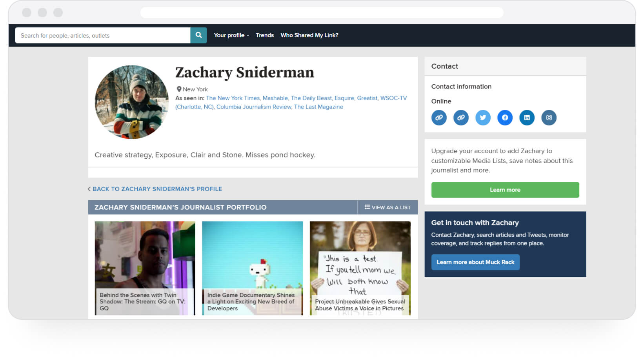Screen dimensions: 644x359
Task: Open the Mashable outlet link
Action: [275, 98]
